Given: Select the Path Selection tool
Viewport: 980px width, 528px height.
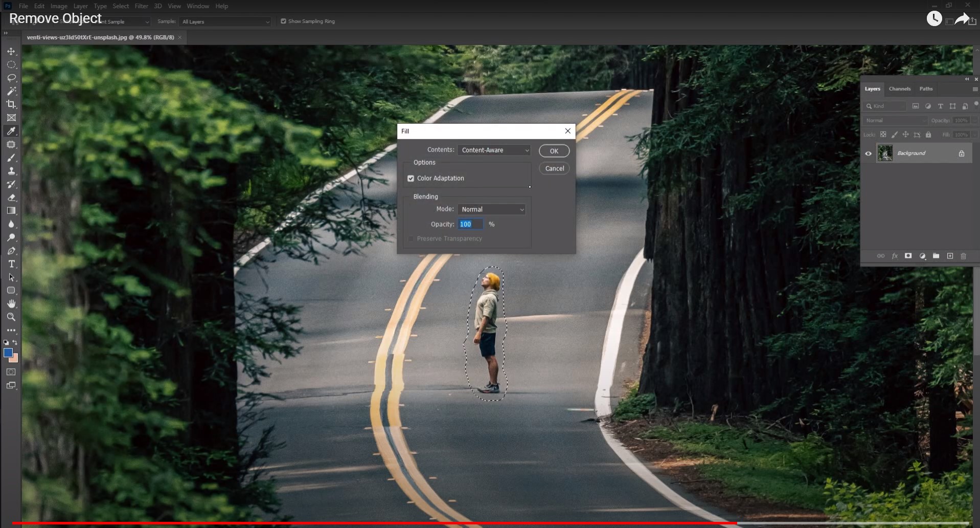Looking at the screenshot, I should (11, 277).
